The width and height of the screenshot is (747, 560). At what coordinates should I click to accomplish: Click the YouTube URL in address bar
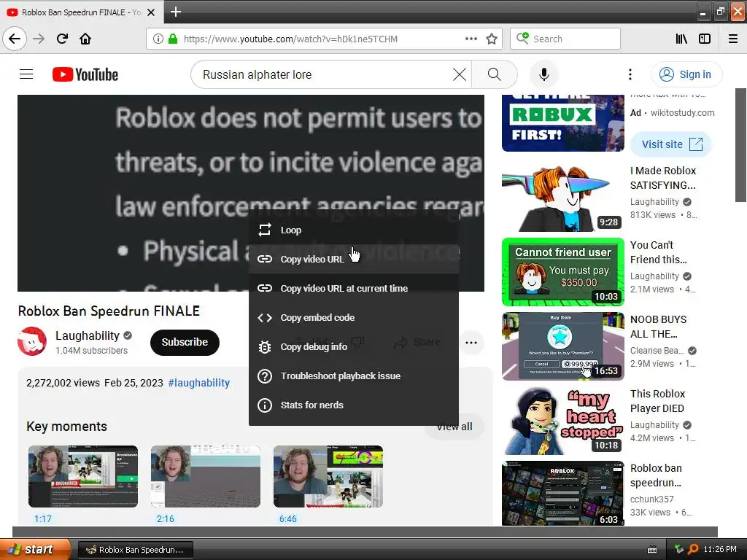point(290,39)
